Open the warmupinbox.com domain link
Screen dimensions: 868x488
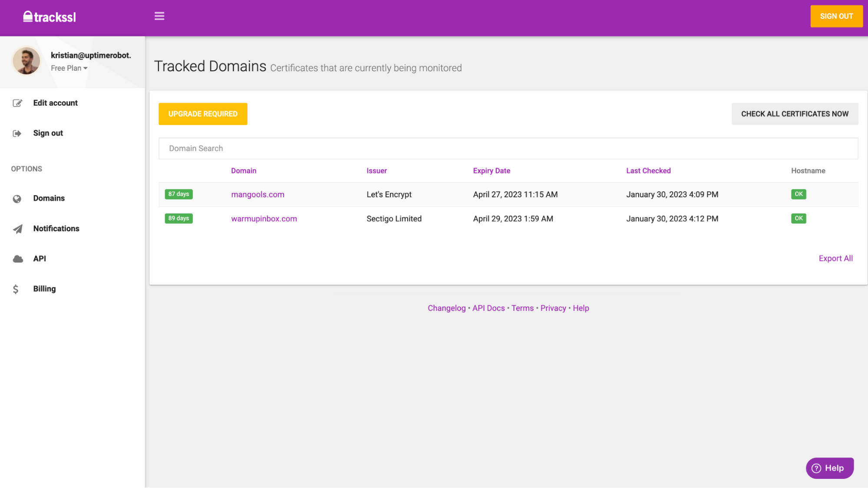[x=264, y=219]
